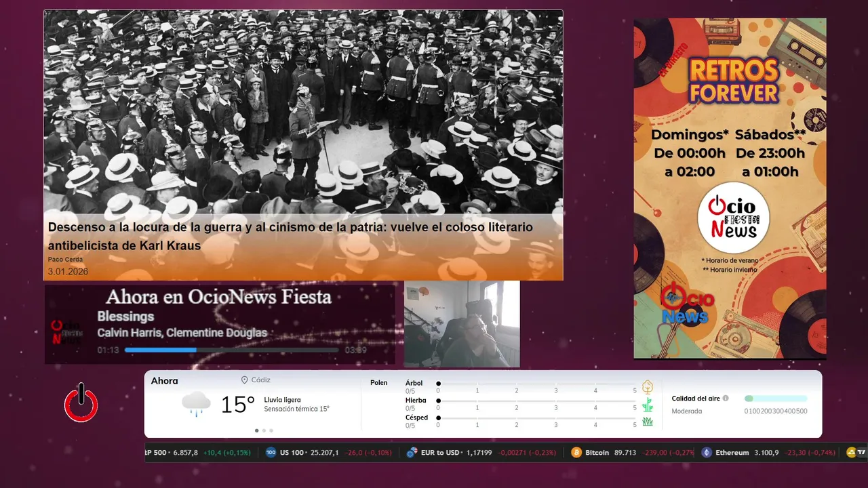Screen dimensions: 868x488
Task: Click the Sábados schedule text on the poster
Action: 770,153
